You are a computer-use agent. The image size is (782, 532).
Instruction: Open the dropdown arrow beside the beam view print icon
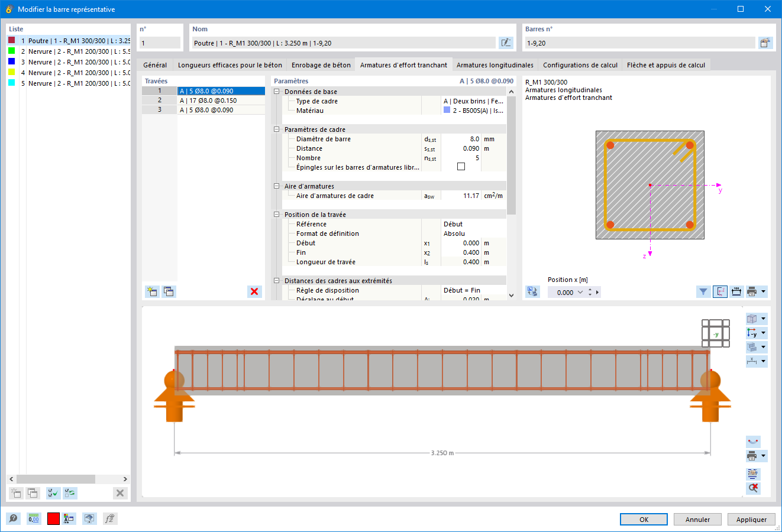click(x=764, y=456)
